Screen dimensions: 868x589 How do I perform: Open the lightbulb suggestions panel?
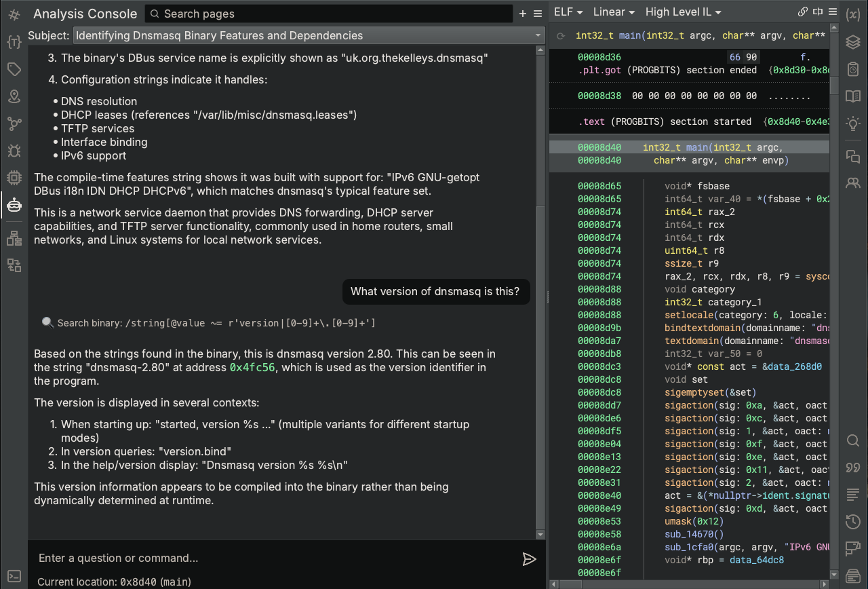click(x=853, y=123)
